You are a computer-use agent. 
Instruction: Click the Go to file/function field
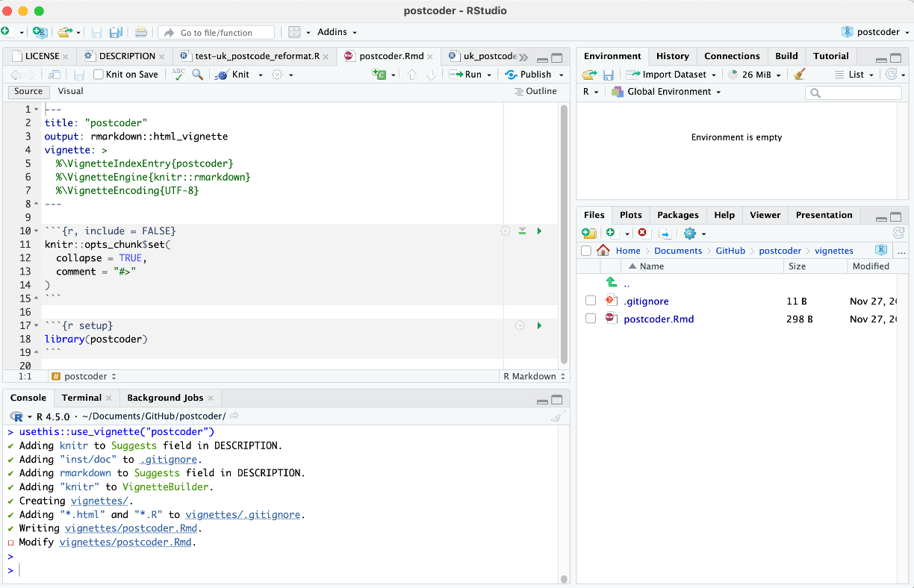pyautogui.click(x=216, y=32)
